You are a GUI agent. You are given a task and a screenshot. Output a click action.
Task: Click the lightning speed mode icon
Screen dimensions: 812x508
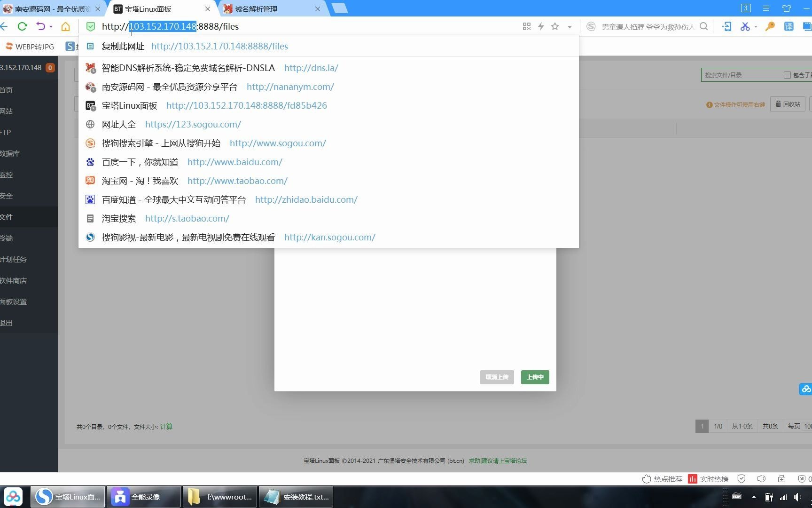[541, 27]
